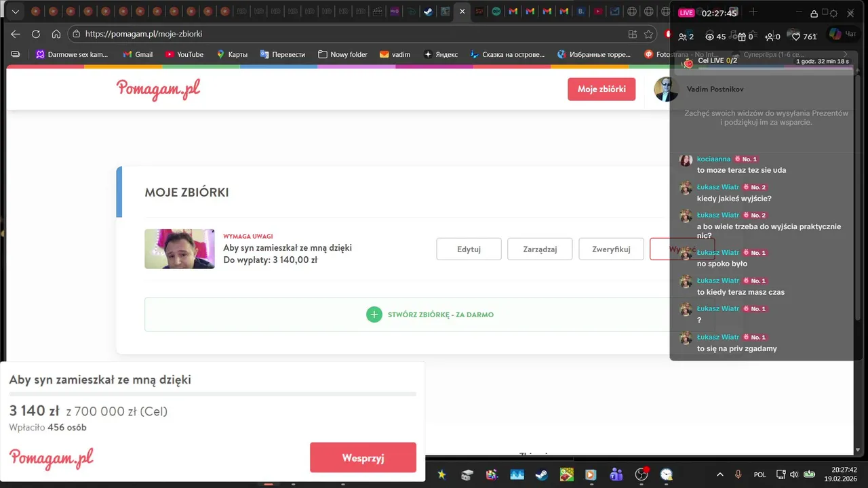Click the Zarządzaj button

(540, 249)
